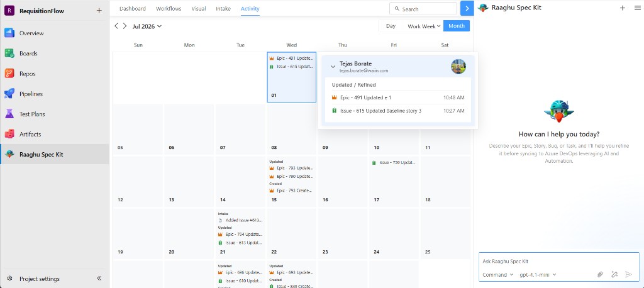Click Epic - 693 Updated event
The image size is (644, 288).
(292, 272)
